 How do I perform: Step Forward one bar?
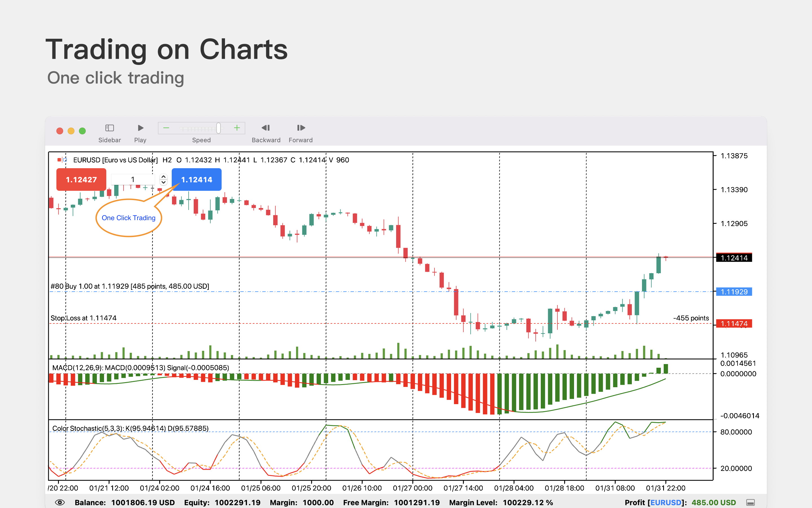tap(301, 128)
